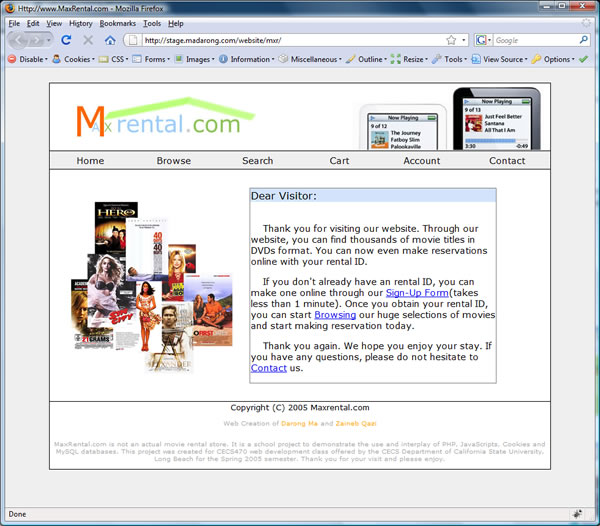Open the address bar history dropdown arrow
600x526 pixels.
(463, 40)
